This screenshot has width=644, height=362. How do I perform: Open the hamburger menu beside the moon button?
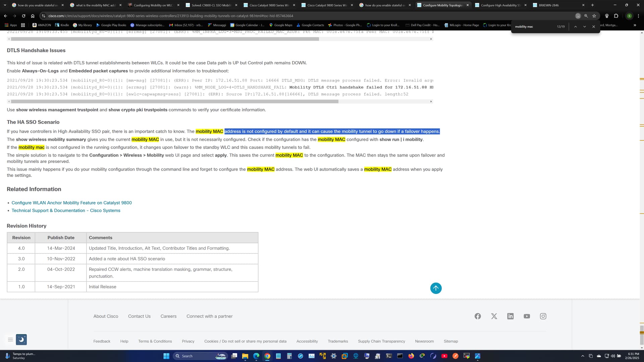[10, 340]
